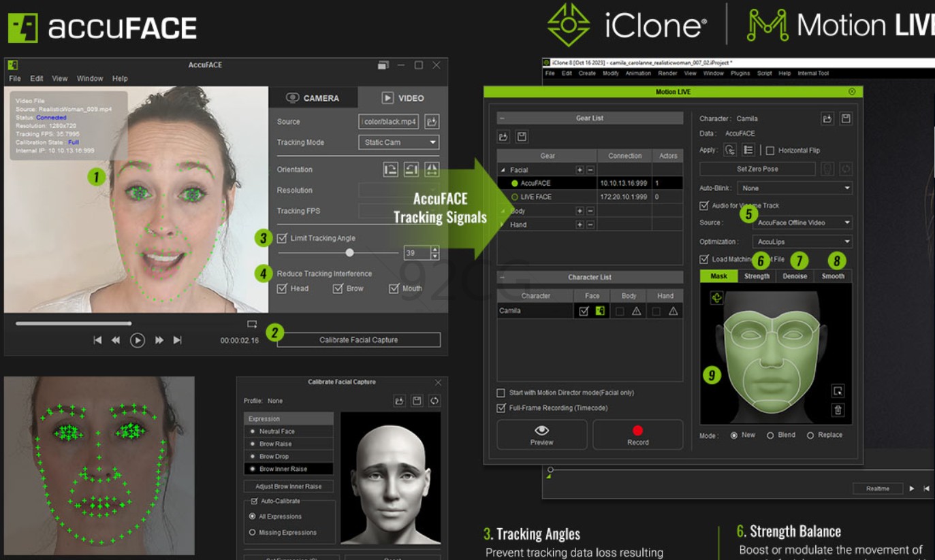
Task: Open the Optimization AccuLips dropdown
Action: point(802,242)
